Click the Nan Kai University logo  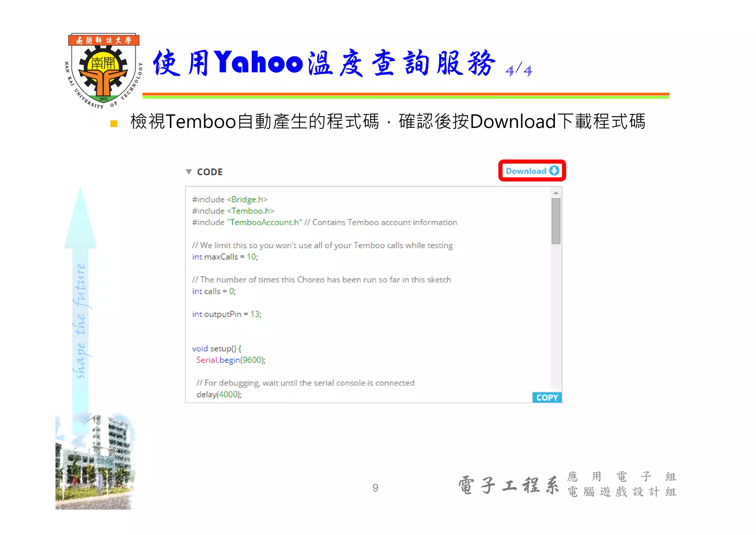[x=103, y=70]
